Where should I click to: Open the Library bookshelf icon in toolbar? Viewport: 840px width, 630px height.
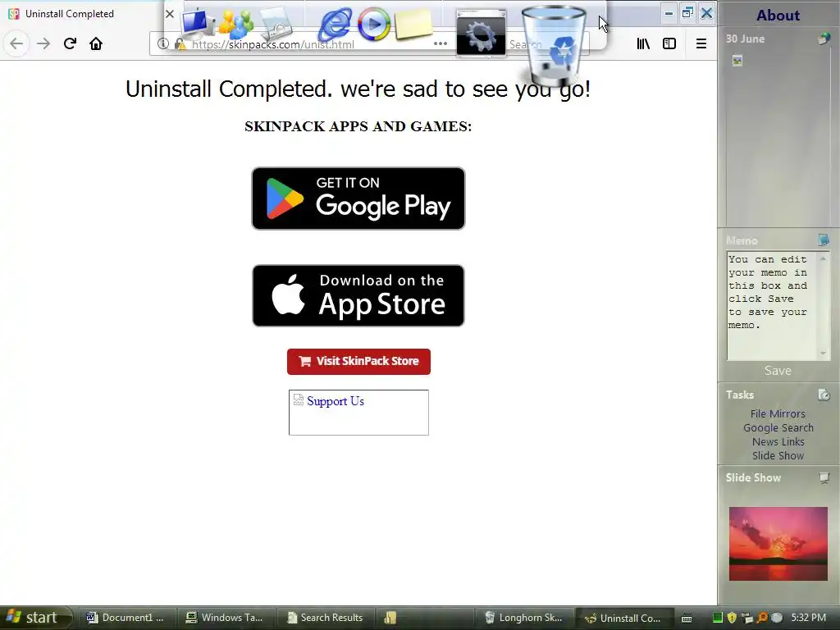643,43
